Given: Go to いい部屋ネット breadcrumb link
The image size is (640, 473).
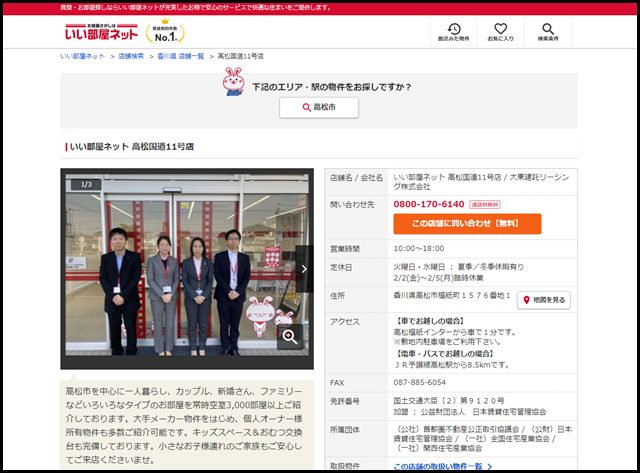Looking at the screenshot, I should pyautogui.click(x=82, y=56).
